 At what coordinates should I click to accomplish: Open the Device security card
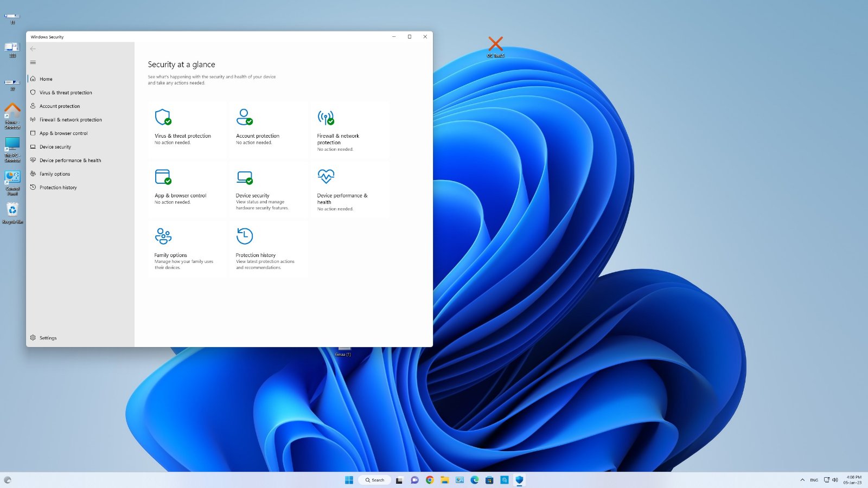[x=269, y=189]
